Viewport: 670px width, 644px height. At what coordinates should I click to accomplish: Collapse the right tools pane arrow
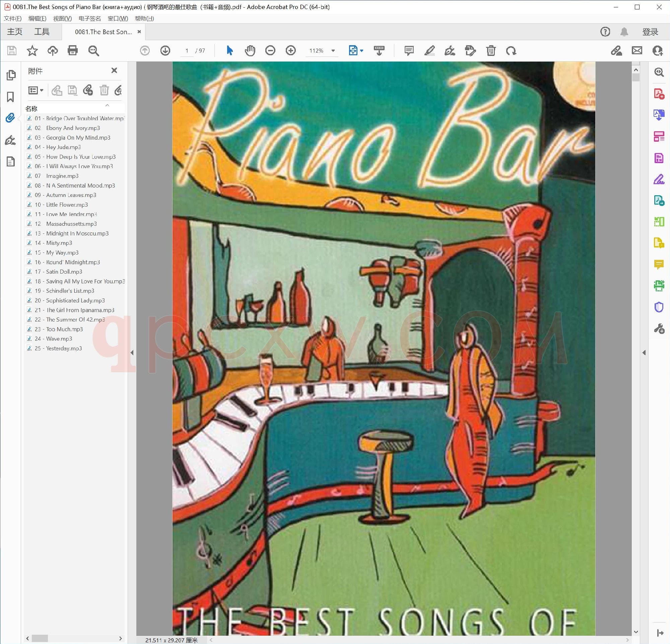(x=644, y=353)
